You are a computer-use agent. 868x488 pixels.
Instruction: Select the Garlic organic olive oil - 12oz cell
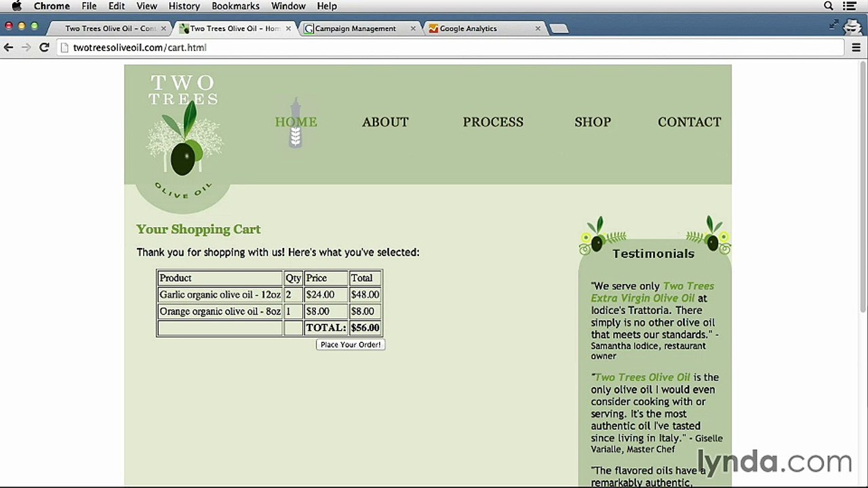tap(220, 295)
